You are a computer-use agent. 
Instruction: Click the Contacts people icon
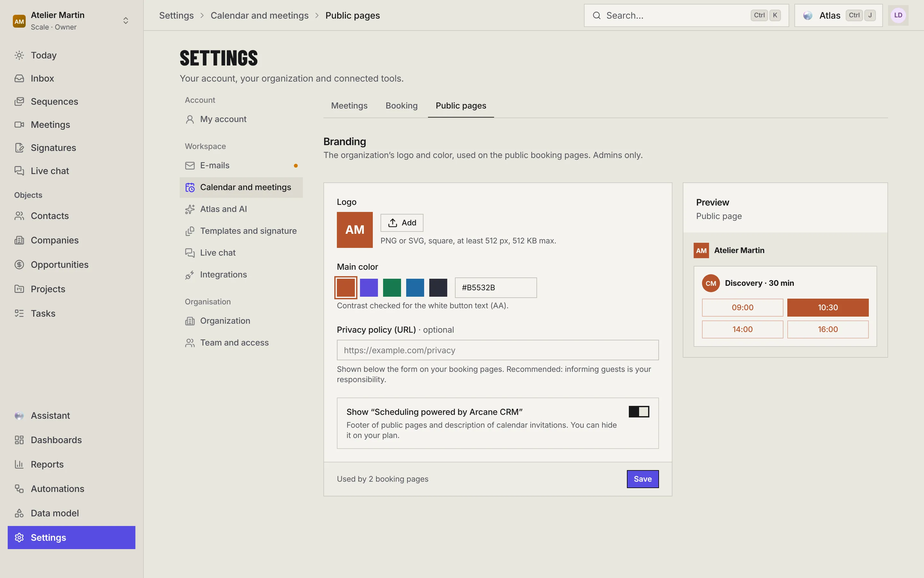tap(19, 216)
